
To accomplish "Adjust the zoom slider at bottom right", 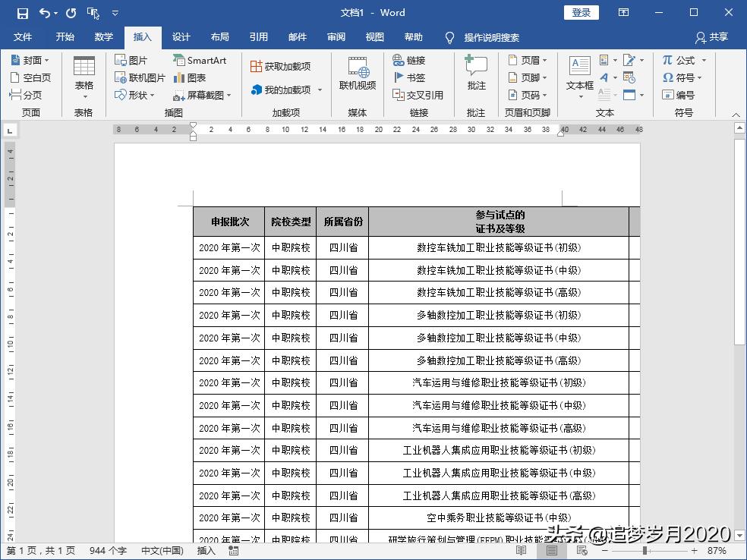I will (644, 551).
